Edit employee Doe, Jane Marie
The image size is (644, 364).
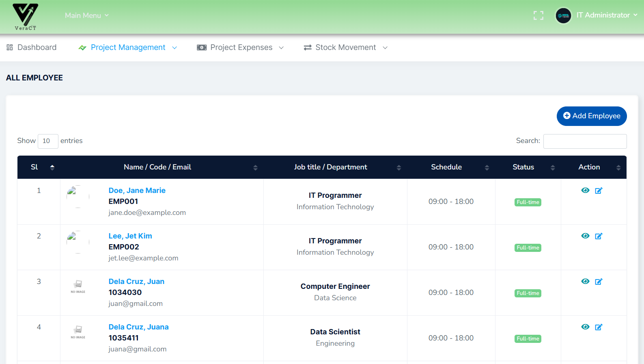click(x=599, y=191)
